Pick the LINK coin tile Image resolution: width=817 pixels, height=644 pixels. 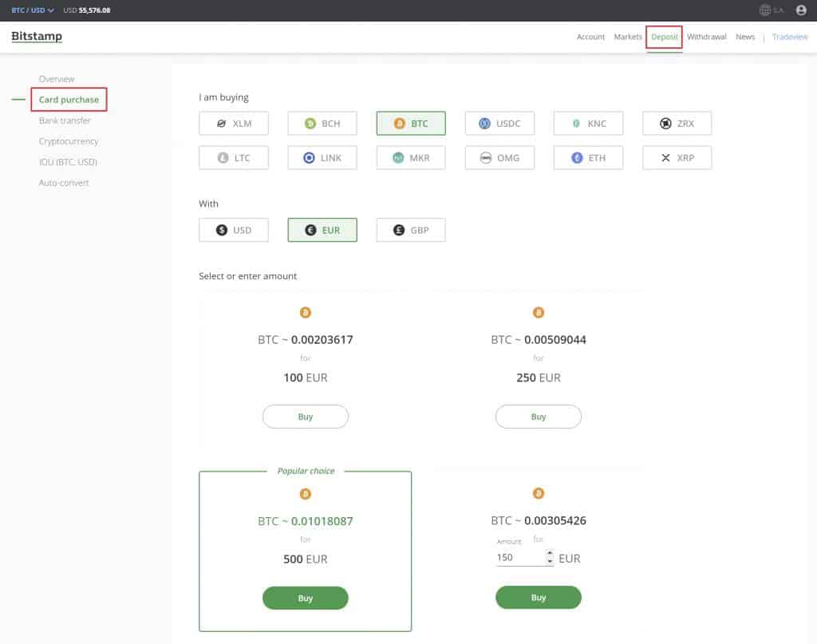[322, 158]
